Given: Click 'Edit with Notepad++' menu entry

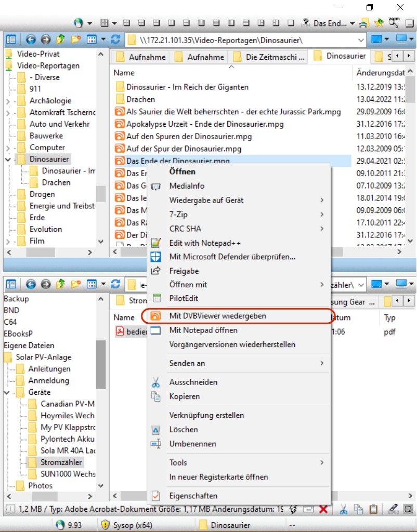Looking at the screenshot, I should (x=204, y=243).
